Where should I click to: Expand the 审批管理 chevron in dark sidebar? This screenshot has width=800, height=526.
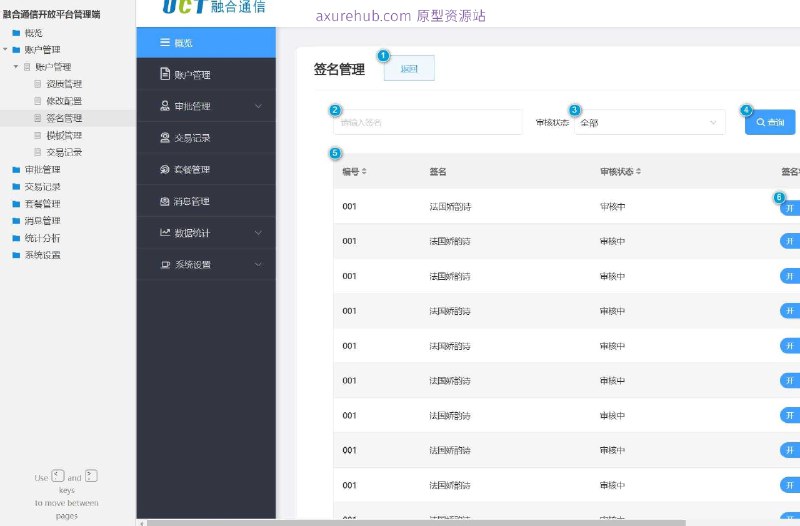click(x=258, y=106)
